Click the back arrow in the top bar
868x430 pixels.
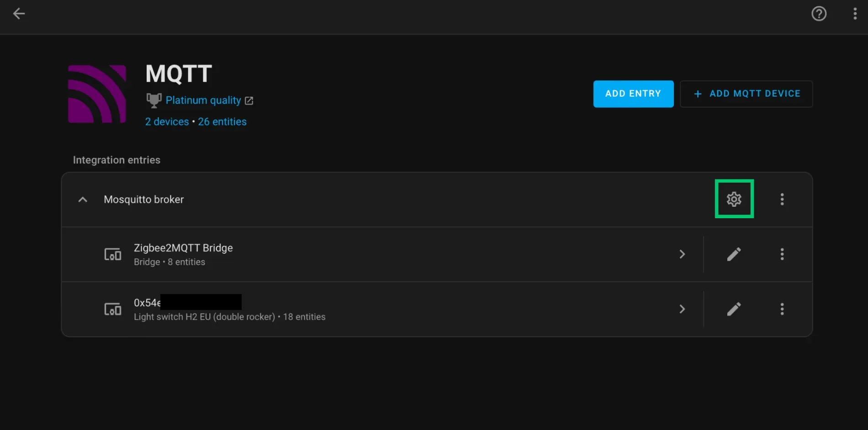click(x=19, y=13)
